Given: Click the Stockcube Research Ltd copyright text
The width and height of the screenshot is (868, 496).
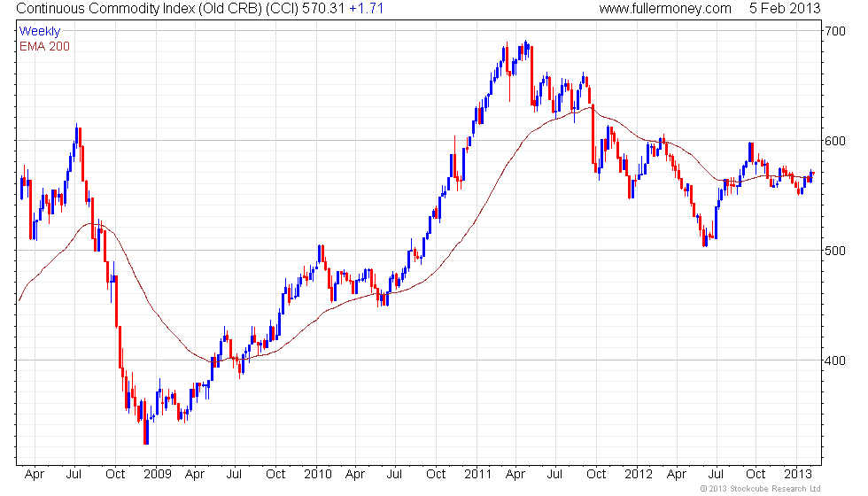Looking at the screenshot, I should [x=760, y=489].
